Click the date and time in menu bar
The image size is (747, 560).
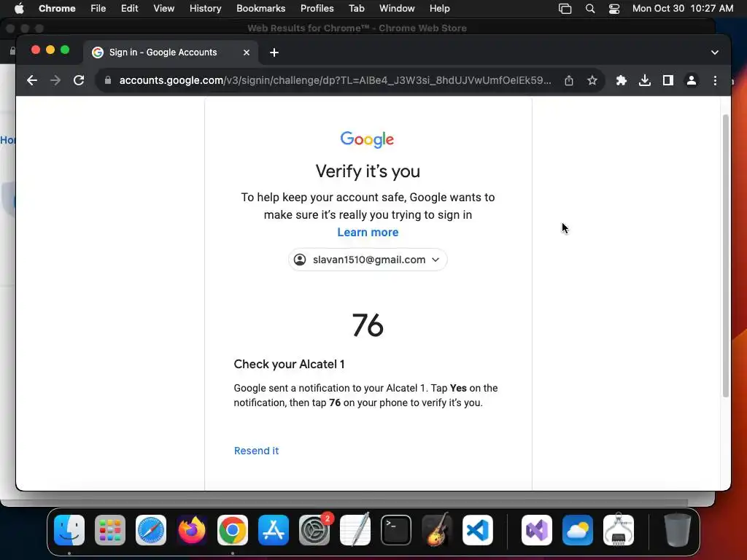click(683, 9)
